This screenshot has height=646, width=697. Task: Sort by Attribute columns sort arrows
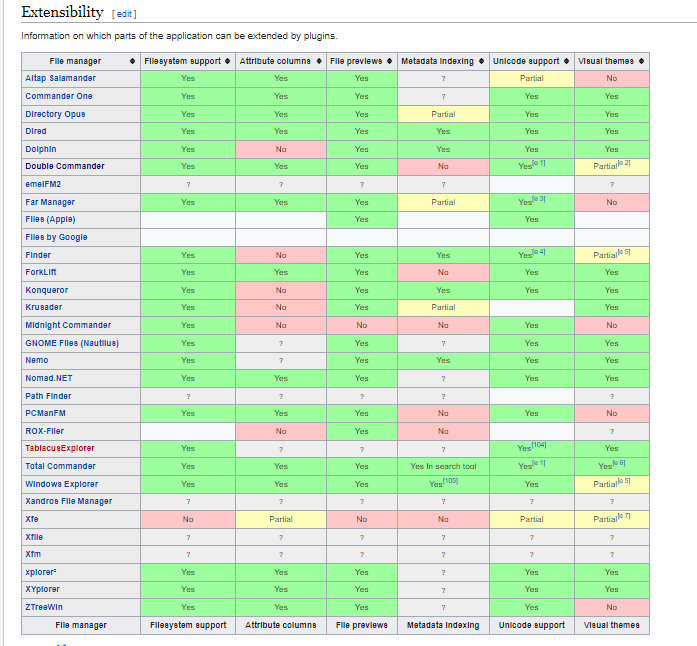click(x=319, y=61)
